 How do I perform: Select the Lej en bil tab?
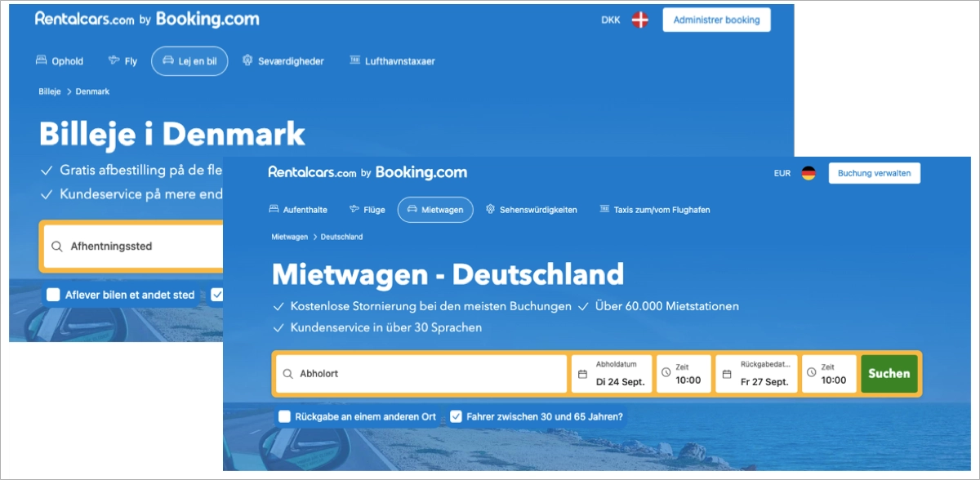pyautogui.click(x=189, y=60)
